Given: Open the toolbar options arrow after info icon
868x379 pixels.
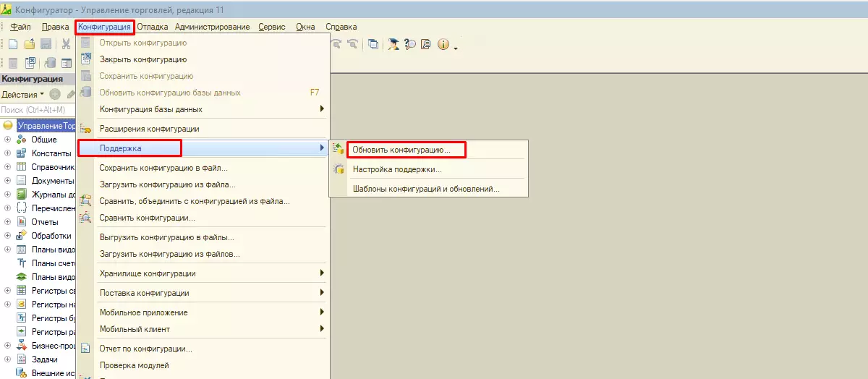Looking at the screenshot, I should (456, 48).
